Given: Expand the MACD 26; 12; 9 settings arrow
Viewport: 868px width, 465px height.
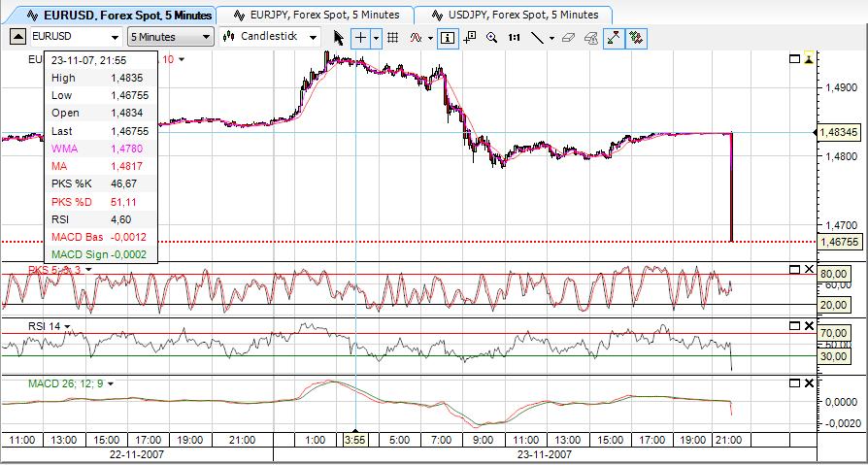Looking at the screenshot, I should pos(112,383).
